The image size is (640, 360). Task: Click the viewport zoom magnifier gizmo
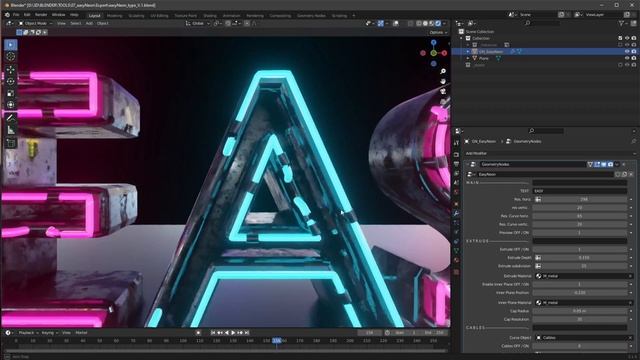click(443, 71)
